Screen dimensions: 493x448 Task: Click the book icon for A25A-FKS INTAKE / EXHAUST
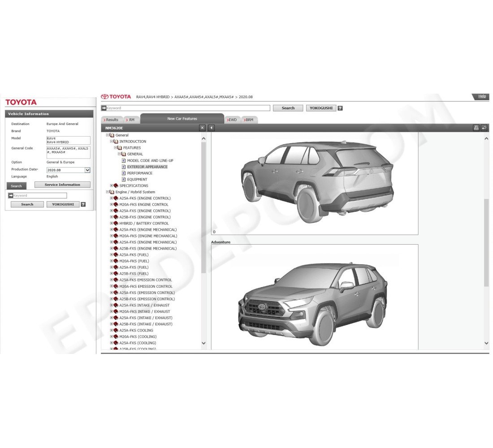[x=116, y=305]
